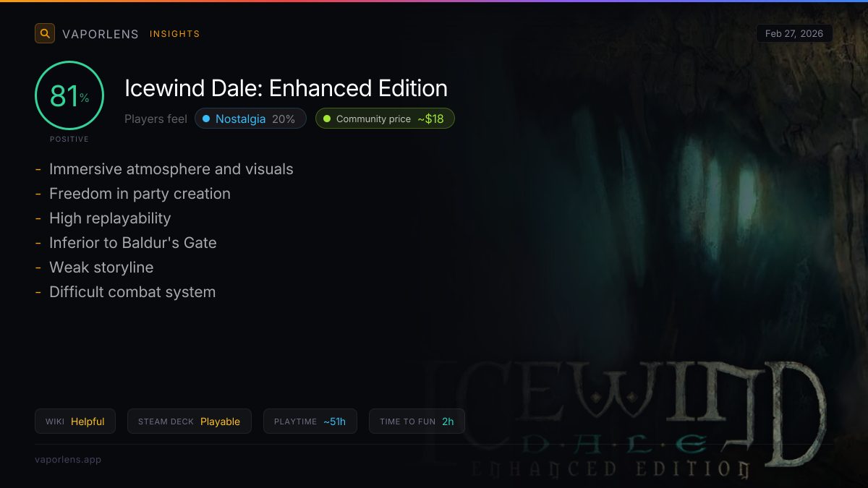This screenshot has height=488, width=868.
Task: Select the Nostalgia 20% feeling chip
Action: [x=250, y=119]
